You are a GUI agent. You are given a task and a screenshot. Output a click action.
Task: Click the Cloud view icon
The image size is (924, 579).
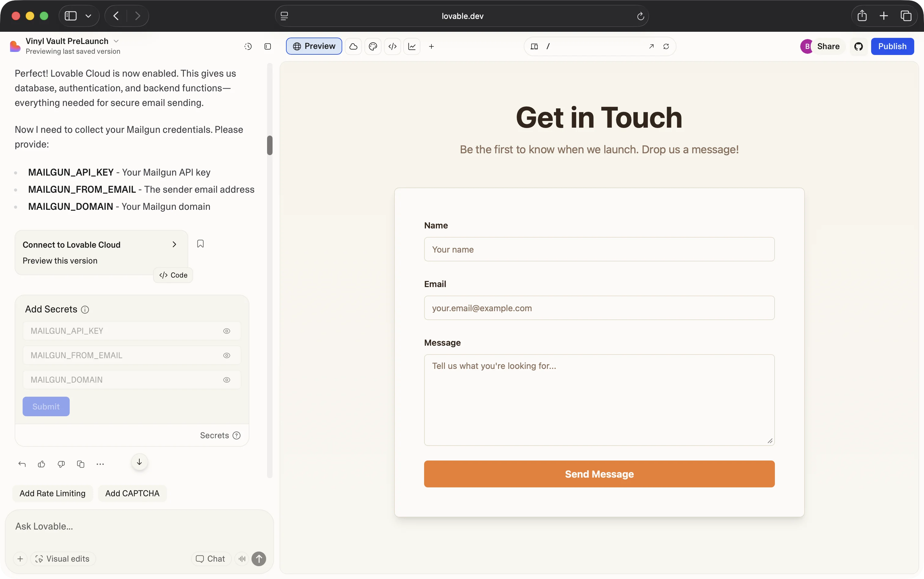pyautogui.click(x=353, y=46)
